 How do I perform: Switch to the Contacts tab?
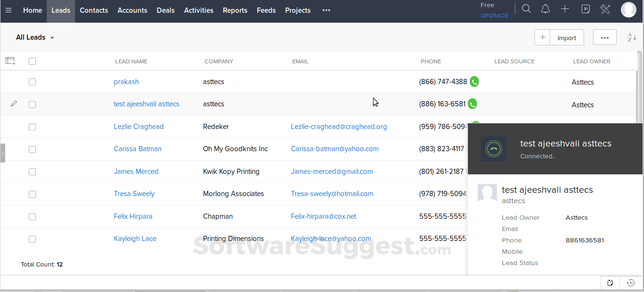[x=93, y=10]
